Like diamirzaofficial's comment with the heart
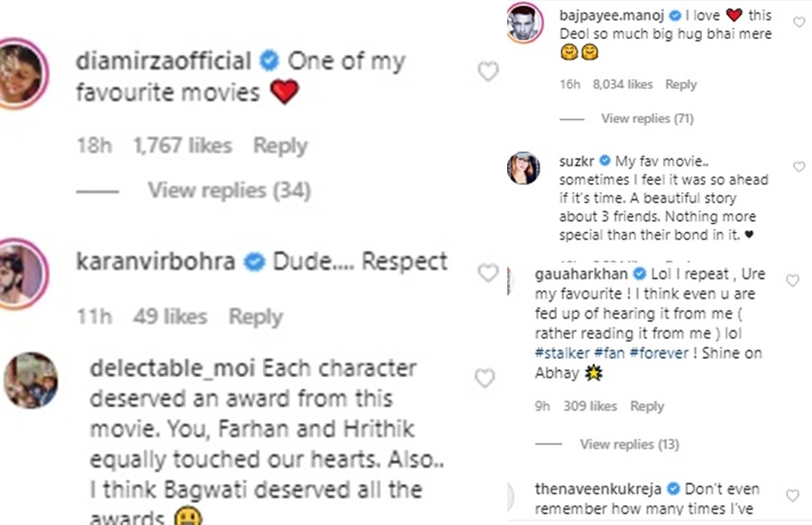 click(487, 72)
